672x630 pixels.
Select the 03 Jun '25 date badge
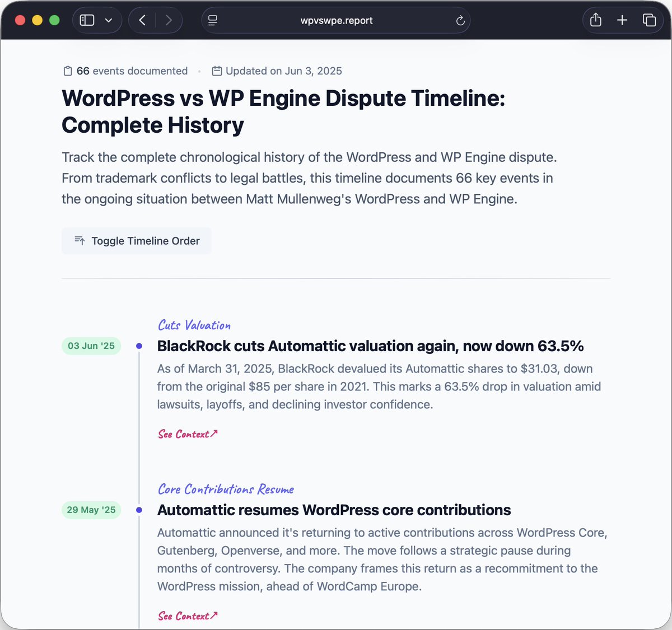coord(91,346)
